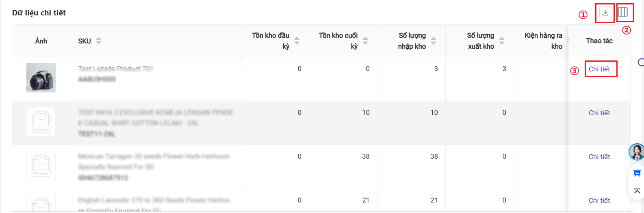Sort by Tồn kho cuối kỳ
This screenshot has width=644, height=213.
pos(365,41)
